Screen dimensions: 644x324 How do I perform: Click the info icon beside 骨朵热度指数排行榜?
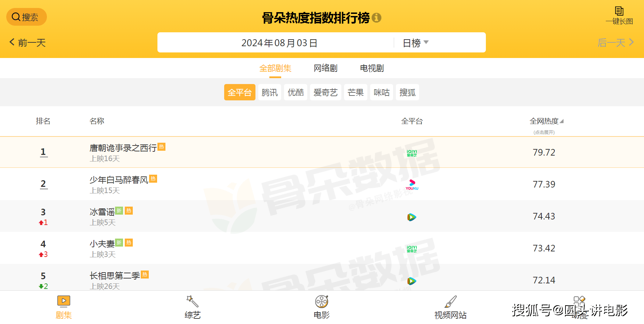(376, 18)
